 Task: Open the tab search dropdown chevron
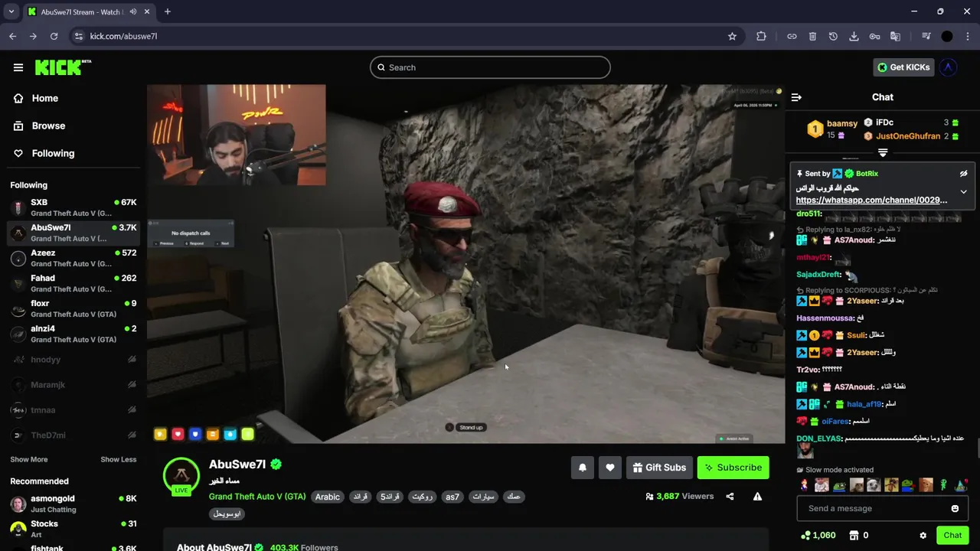click(x=11, y=11)
